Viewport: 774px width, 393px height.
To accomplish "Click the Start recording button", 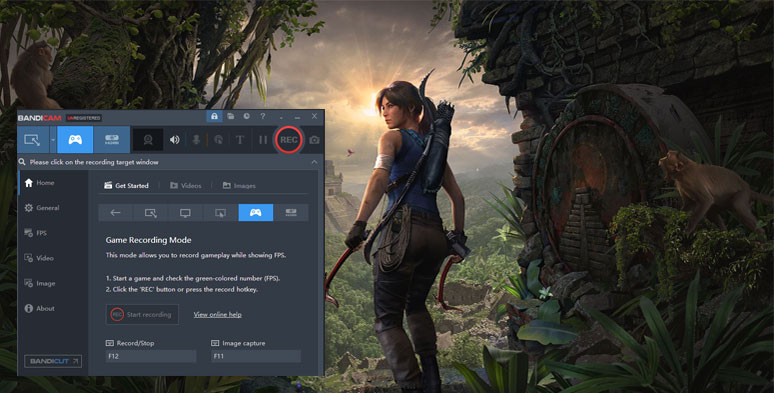I will click(142, 314).
